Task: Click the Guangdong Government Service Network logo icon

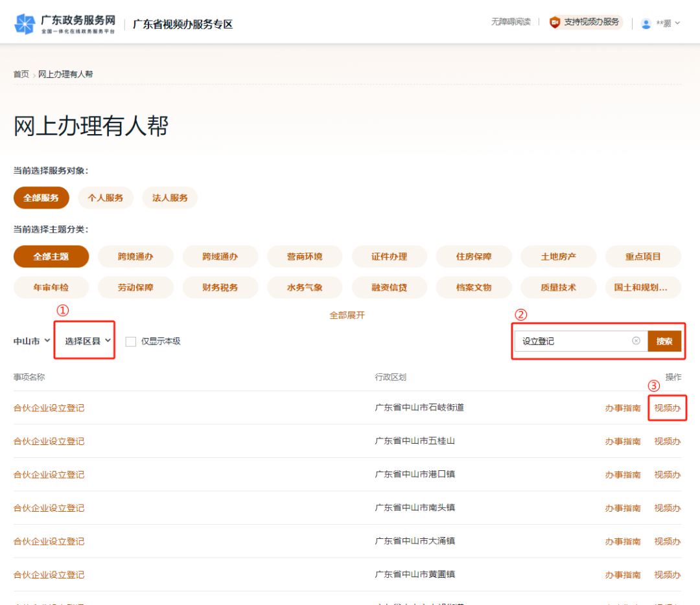Action: 25,21
